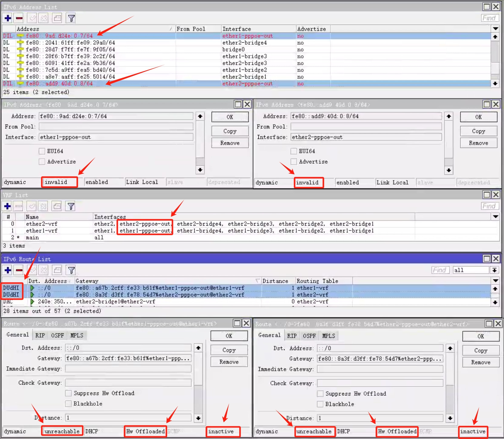504x439 pixels.
Task: Open filter in IPv6 Address List toolbar
Action: (x=71, y=18)
